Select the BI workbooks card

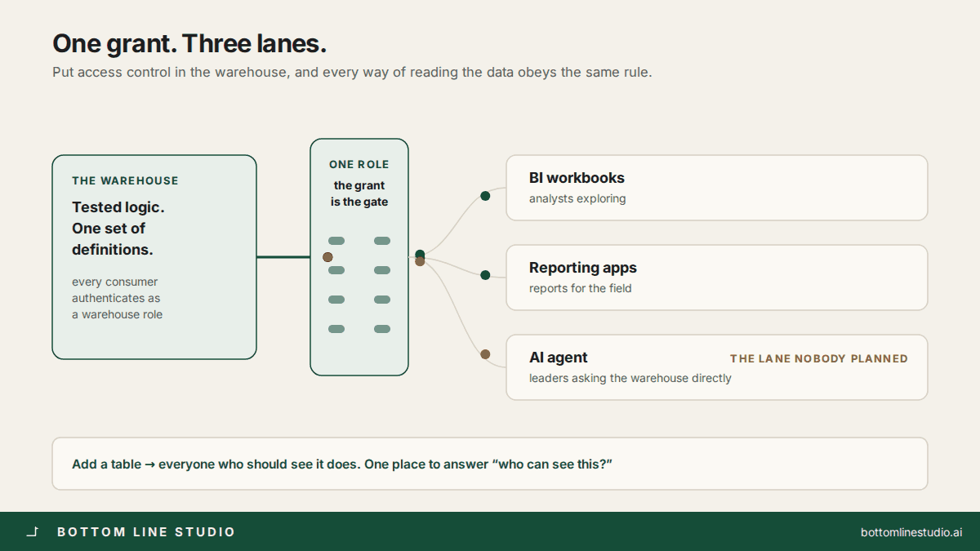(x=717, y=188)
